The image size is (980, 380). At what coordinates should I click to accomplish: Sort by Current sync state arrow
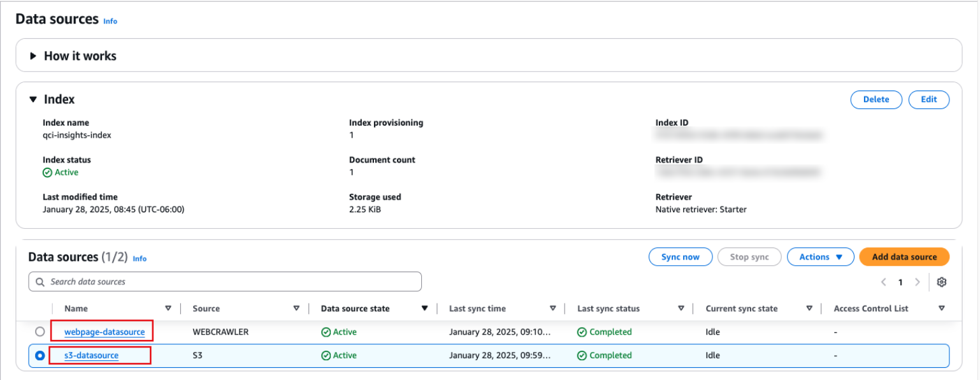[x=809, y=309]
